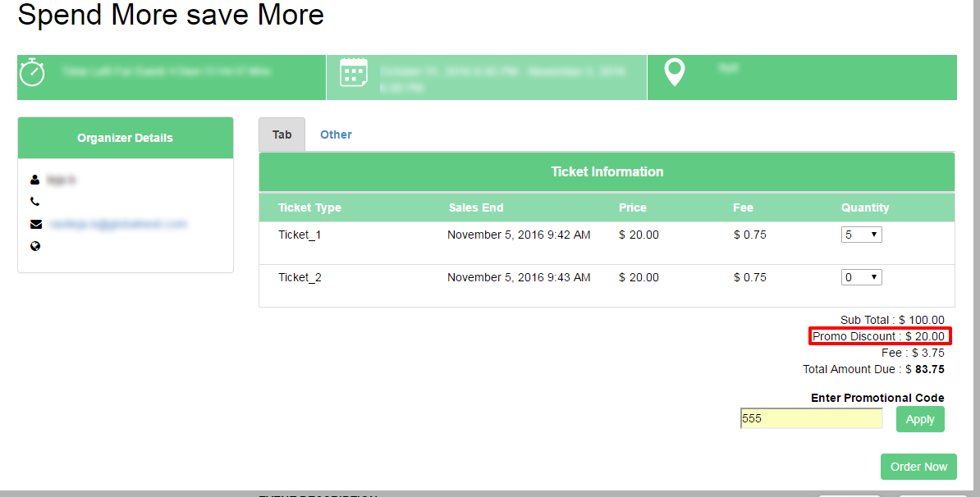Click the Organizer Details header

point(125,138)
